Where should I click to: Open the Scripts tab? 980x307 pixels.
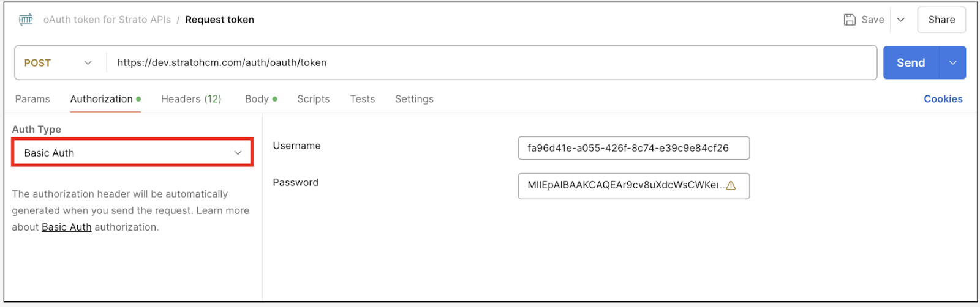(x=314, y=99)
